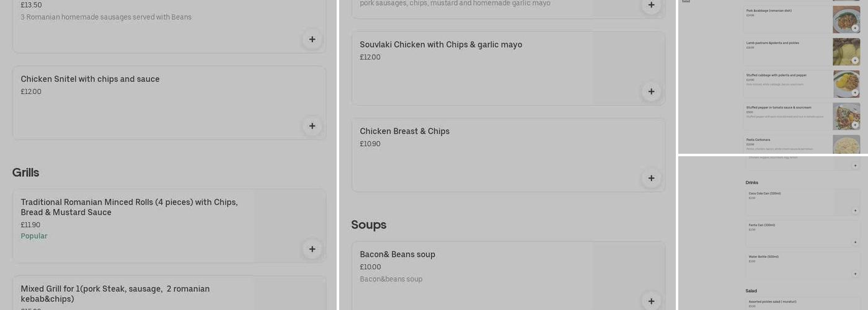The height and width of the screenshot is (310, 868).
Task: Add Bacon & Beans soup to order
Action: coord(651,301)
